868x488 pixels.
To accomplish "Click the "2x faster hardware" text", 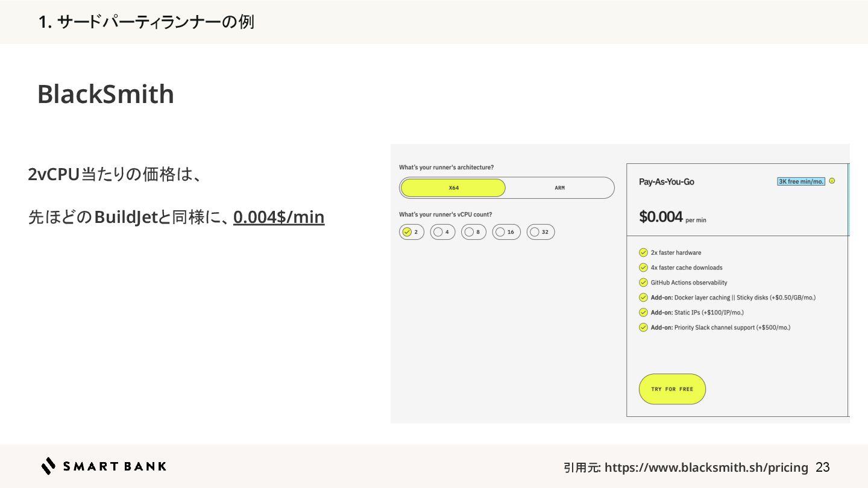I will coord(676,253).
